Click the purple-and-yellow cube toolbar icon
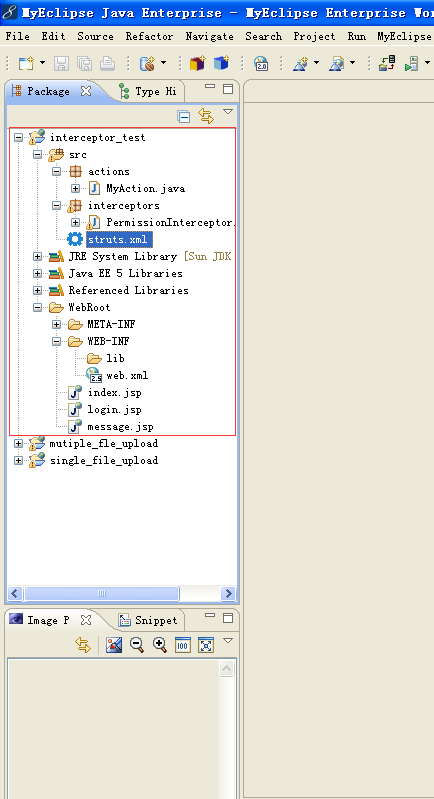 click(x=197, y=63)
